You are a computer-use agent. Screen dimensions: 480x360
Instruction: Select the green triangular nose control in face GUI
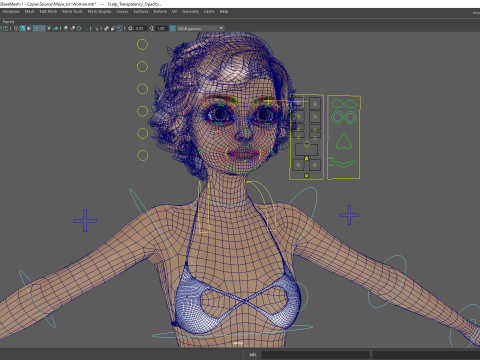tap(344, 142)
